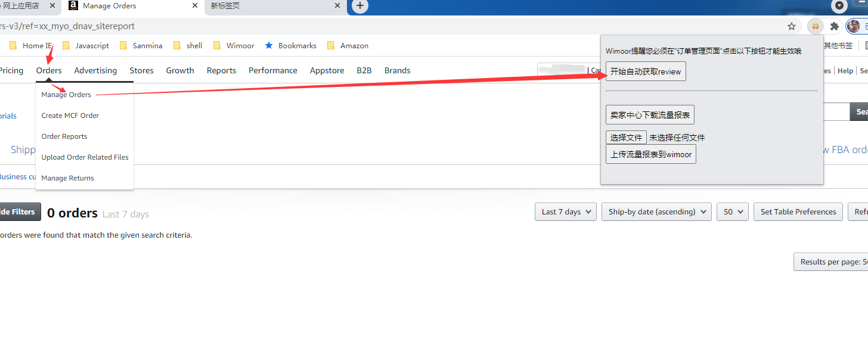
Task: Bookmark this page with the star icon
Action: 792,26
